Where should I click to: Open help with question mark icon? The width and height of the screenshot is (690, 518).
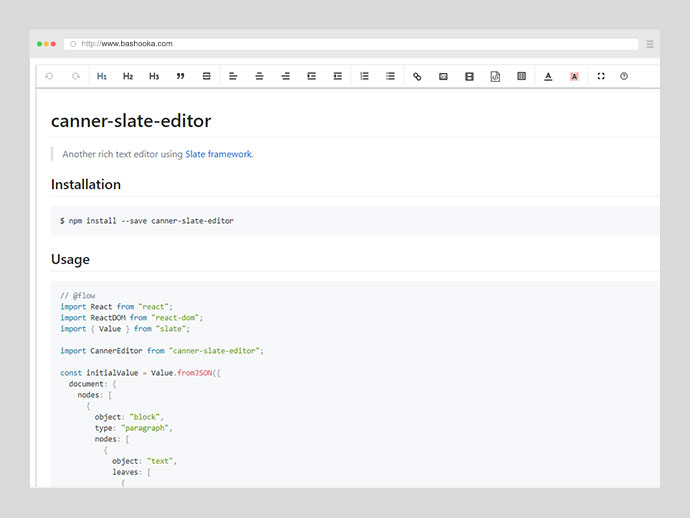(624, 76)
